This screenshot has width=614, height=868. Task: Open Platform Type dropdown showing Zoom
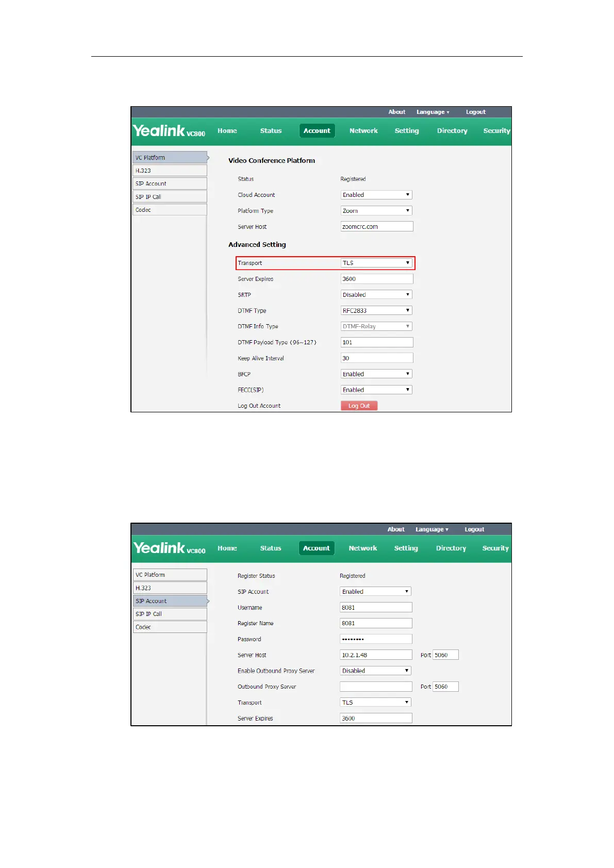tap(376, 211)
